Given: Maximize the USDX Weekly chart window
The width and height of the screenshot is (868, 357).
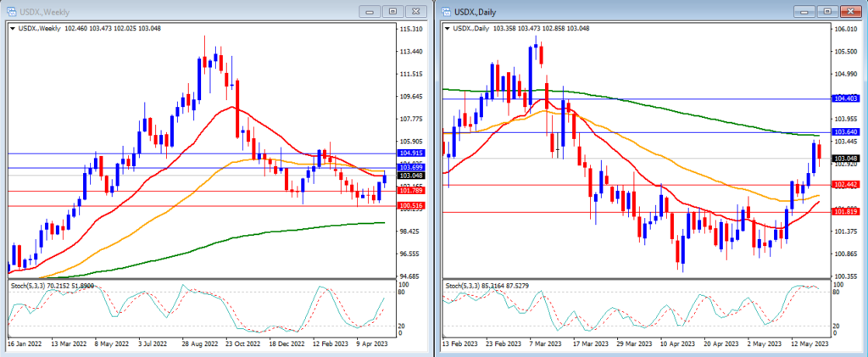Looking at the screenshot, I should (392, 12).
